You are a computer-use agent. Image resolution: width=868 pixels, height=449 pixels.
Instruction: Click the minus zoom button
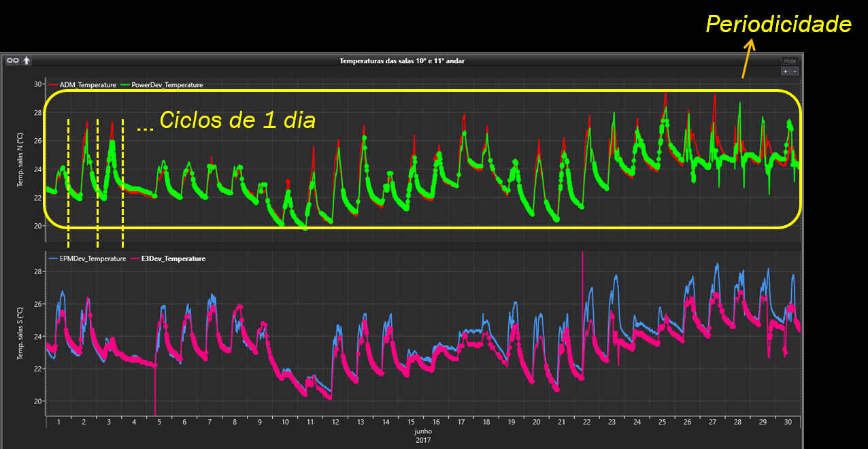795,71
